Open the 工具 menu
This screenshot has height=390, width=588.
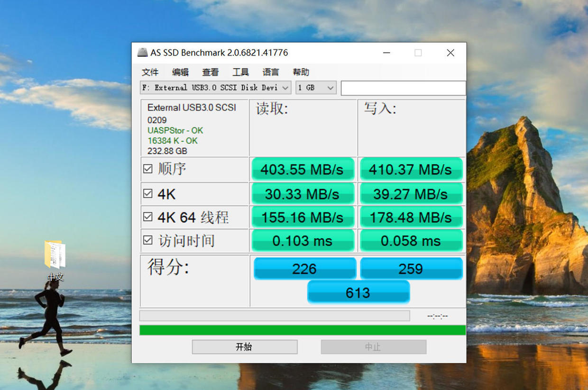(240, 72)
